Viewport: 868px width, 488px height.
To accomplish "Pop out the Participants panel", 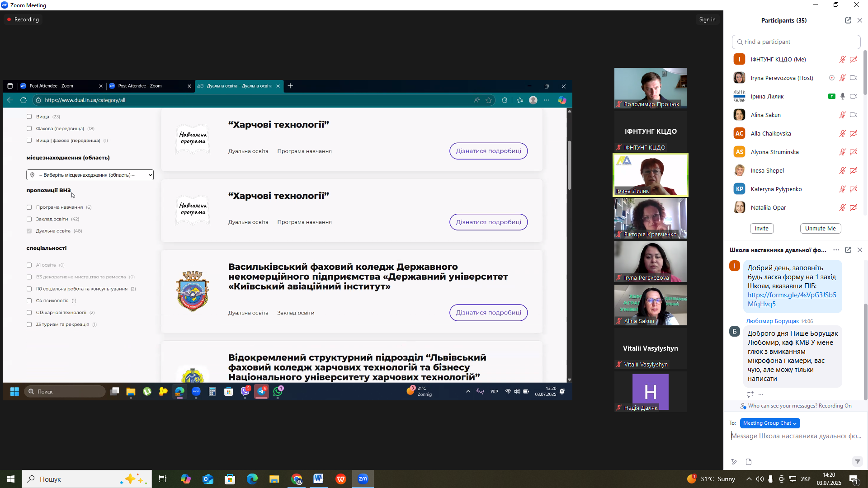I will point(848,20).
